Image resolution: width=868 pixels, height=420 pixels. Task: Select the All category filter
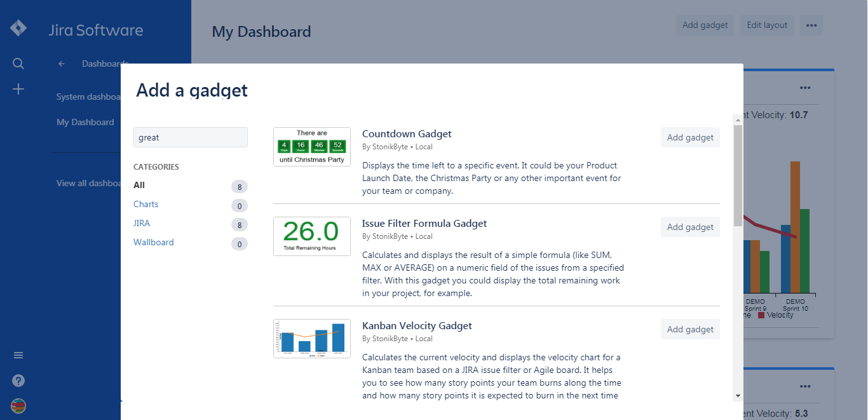click(x=139, y=185)
